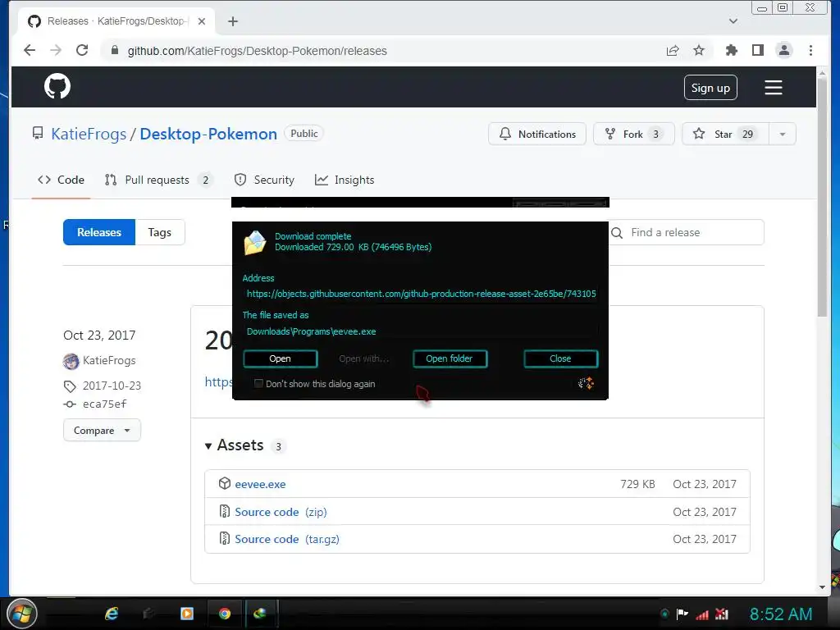Download Source code (tar.gz)

point(287,540)
